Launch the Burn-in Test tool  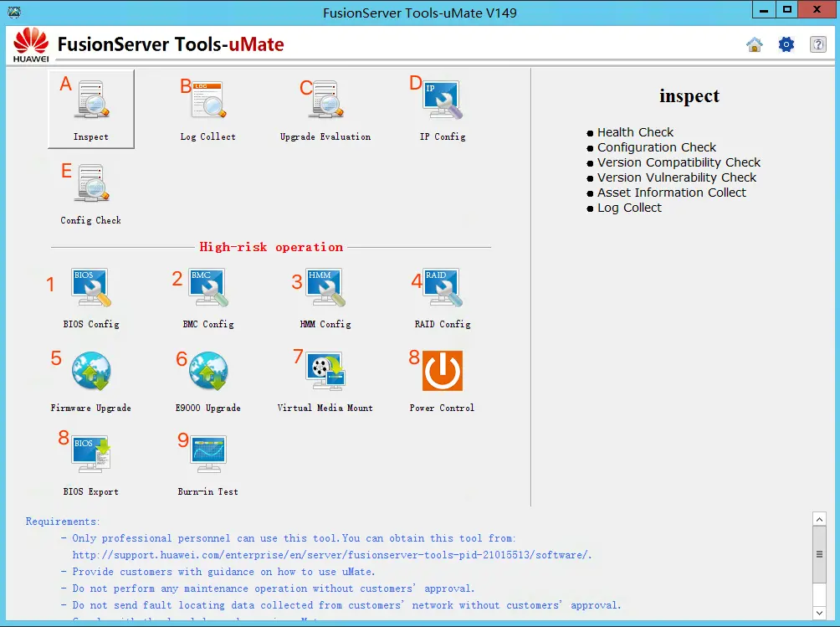[x=207, y=465]
